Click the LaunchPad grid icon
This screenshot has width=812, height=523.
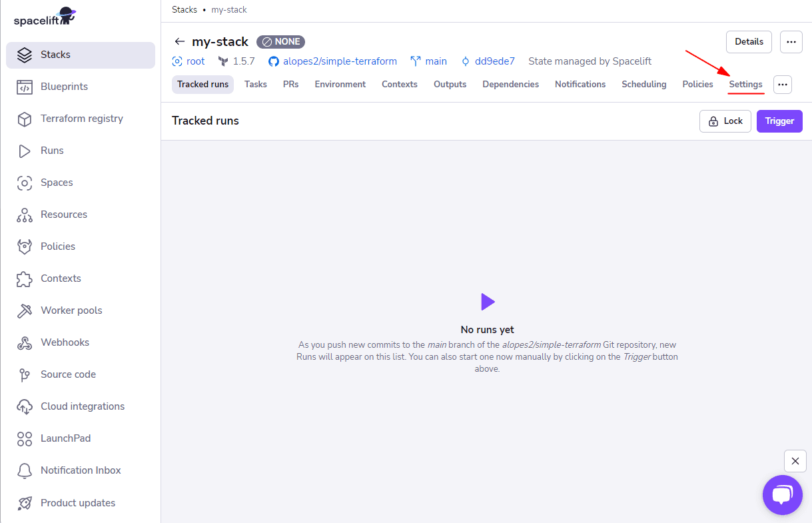click(x=25, y=438)
